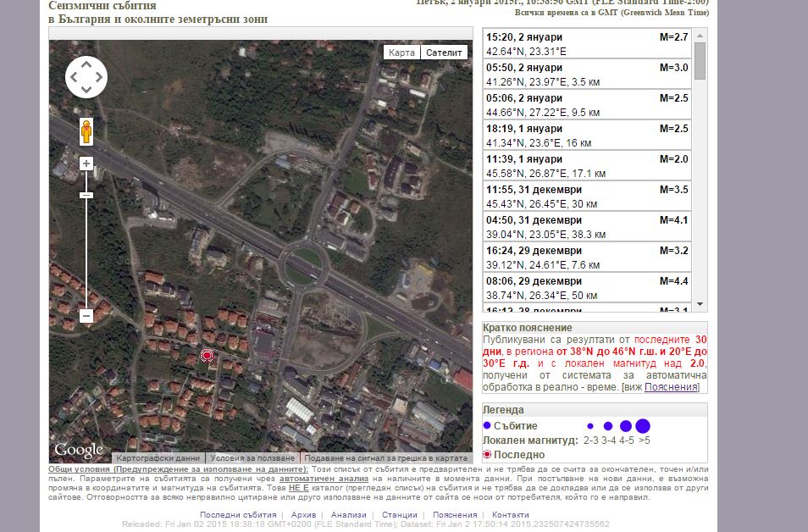
Task: Switch map to Карта view
Action: 401,53
